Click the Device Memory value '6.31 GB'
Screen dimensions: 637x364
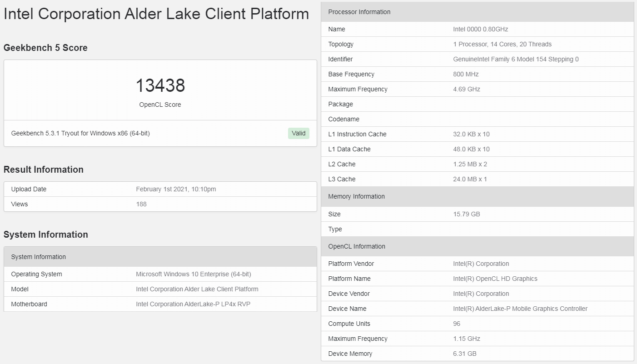click(x=465, y=354)
